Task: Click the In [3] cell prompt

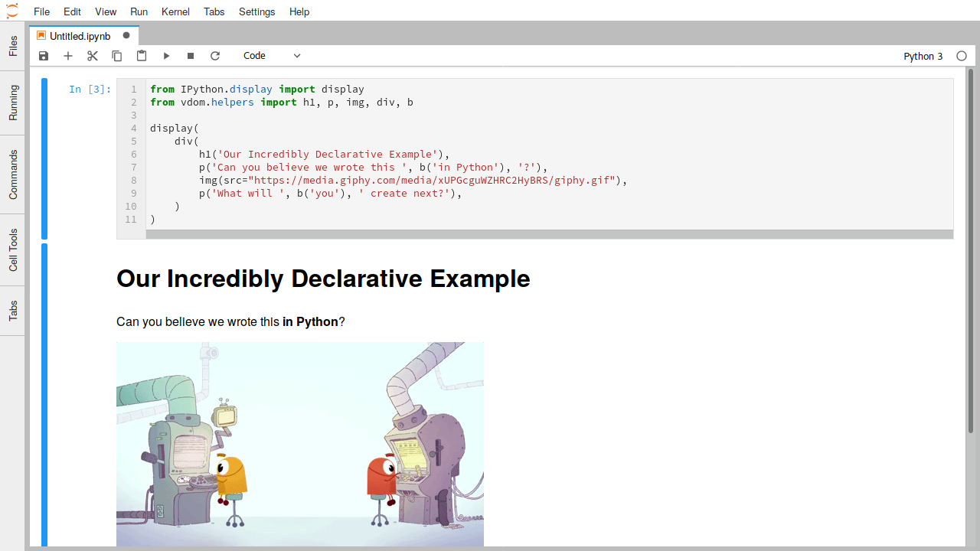Action: (x=90, y=89)
